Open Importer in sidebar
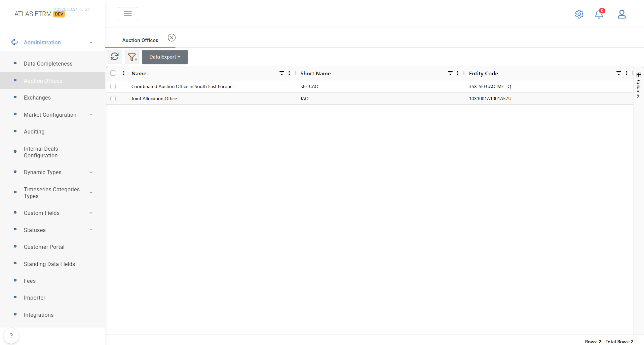This screenshot has width=644, height=345. tap(35, 298)
